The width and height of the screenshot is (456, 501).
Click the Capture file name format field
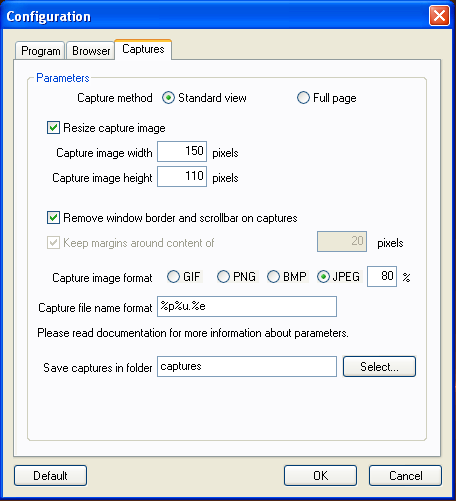click(247, 306)
